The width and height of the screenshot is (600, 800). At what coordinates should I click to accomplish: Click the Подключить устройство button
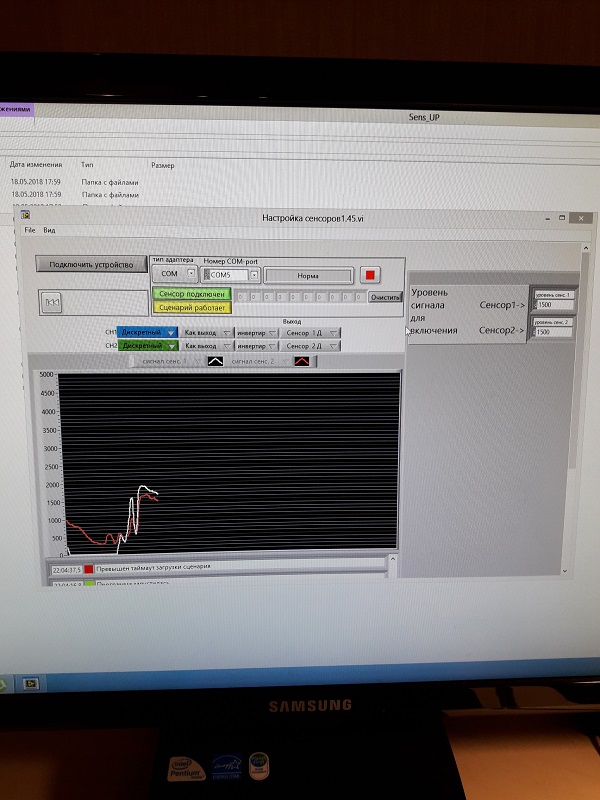(91, 264)
